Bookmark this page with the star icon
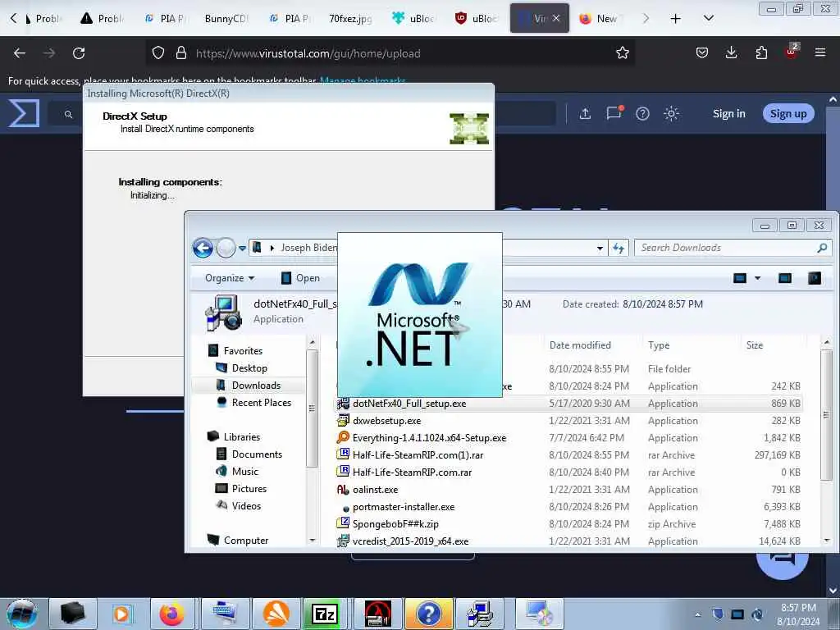Viewport: 840px width, 630px height. [x=622, y=53]
